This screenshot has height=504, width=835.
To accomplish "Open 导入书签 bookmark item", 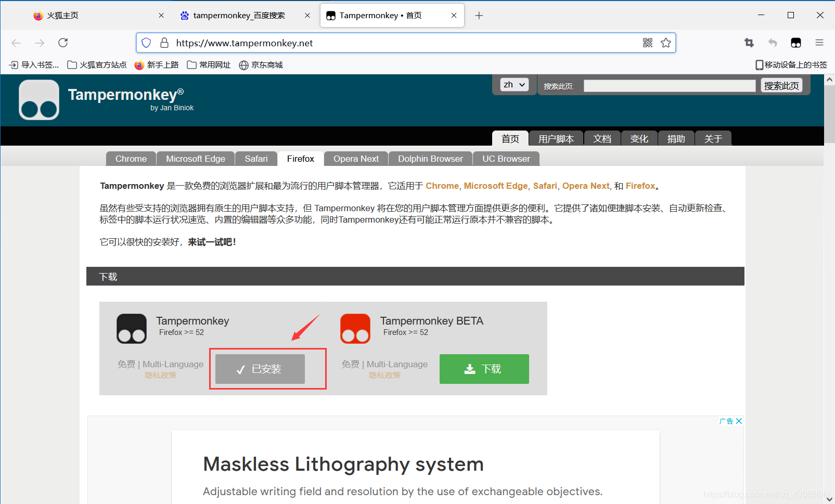I will click(x=34, y=64).
